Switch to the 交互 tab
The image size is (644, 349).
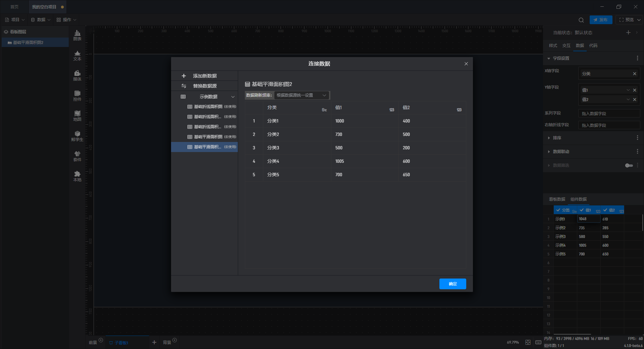[566, 46]
